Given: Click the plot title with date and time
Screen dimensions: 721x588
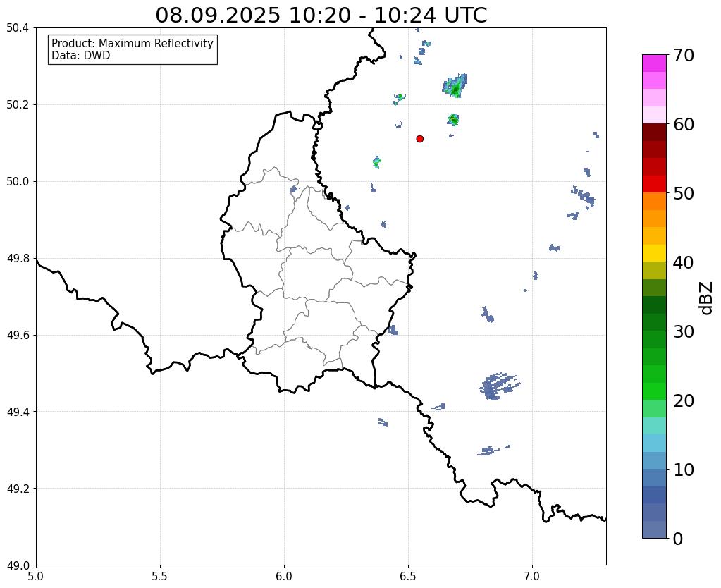Looking at the screenshot, I should point(321,16).
